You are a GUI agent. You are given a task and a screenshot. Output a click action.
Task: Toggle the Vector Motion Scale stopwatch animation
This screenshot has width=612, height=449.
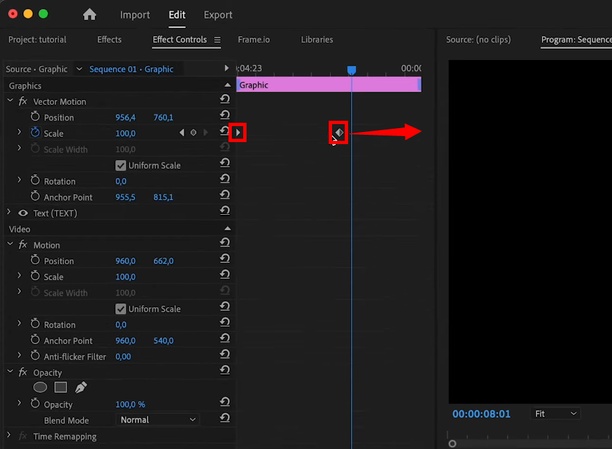35,133
